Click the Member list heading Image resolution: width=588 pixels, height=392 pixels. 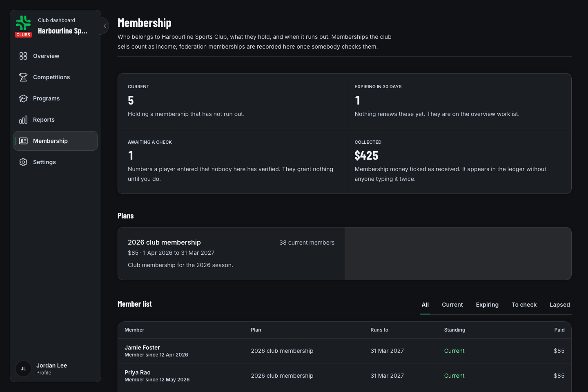point(135,304)
